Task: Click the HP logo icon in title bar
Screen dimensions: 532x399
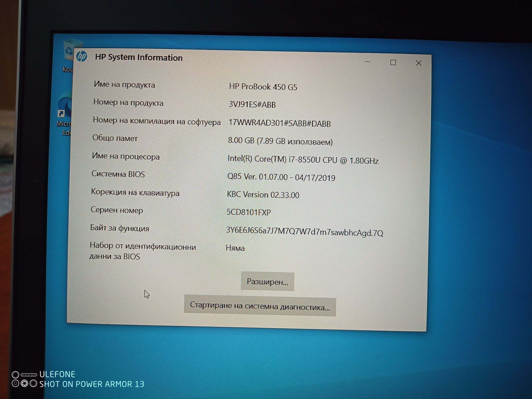Action: tap(82, 56)
